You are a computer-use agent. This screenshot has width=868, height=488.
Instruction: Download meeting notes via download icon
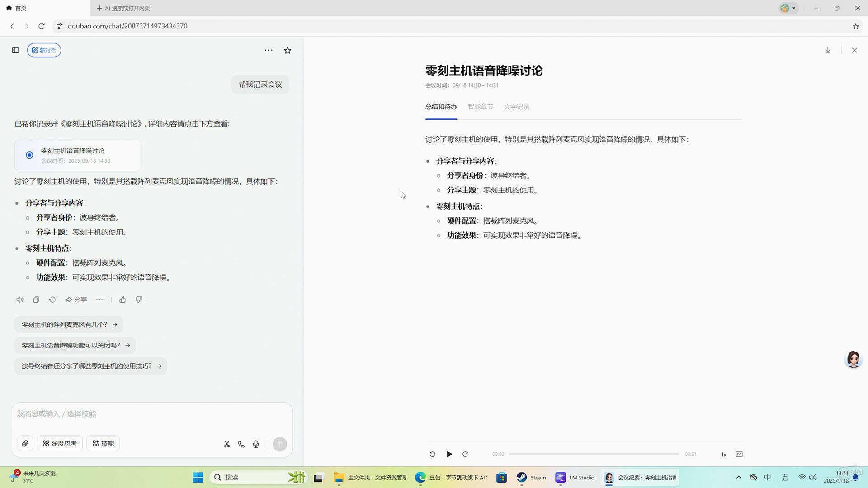[828, 50]
